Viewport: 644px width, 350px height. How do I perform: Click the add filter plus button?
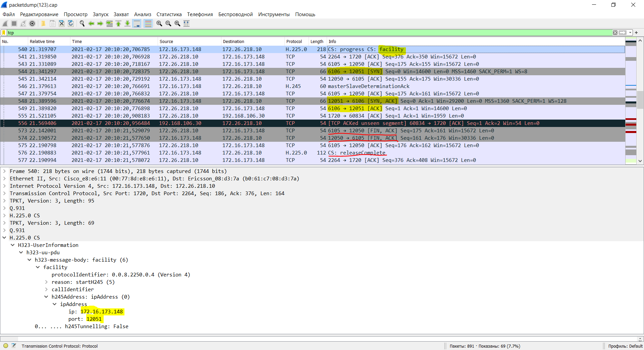[x=636, y=33]
